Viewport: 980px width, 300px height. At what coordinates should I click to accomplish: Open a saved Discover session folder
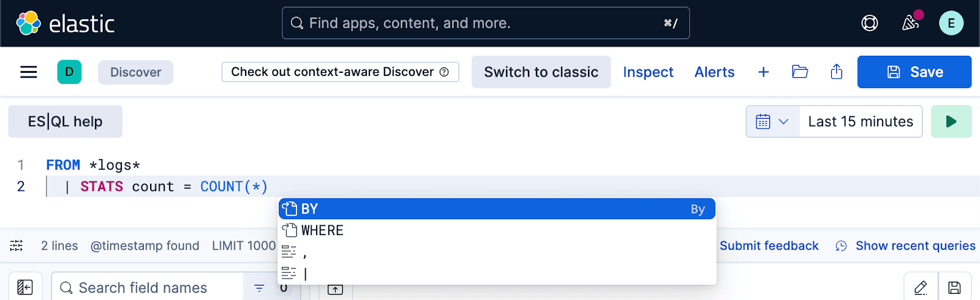coord(800,72)
